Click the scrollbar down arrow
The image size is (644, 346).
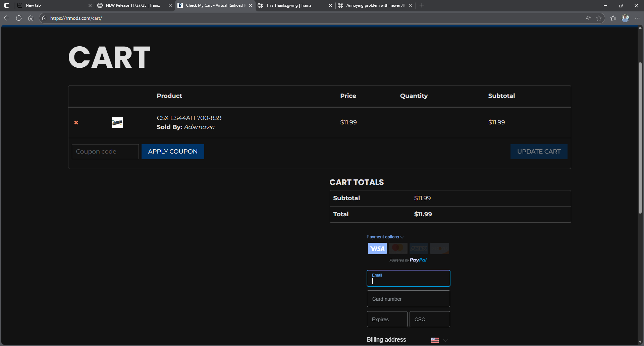coord(640,342)
